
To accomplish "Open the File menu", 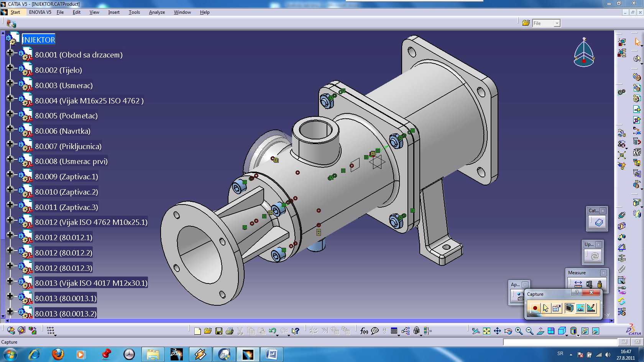I will coord(60,12).
